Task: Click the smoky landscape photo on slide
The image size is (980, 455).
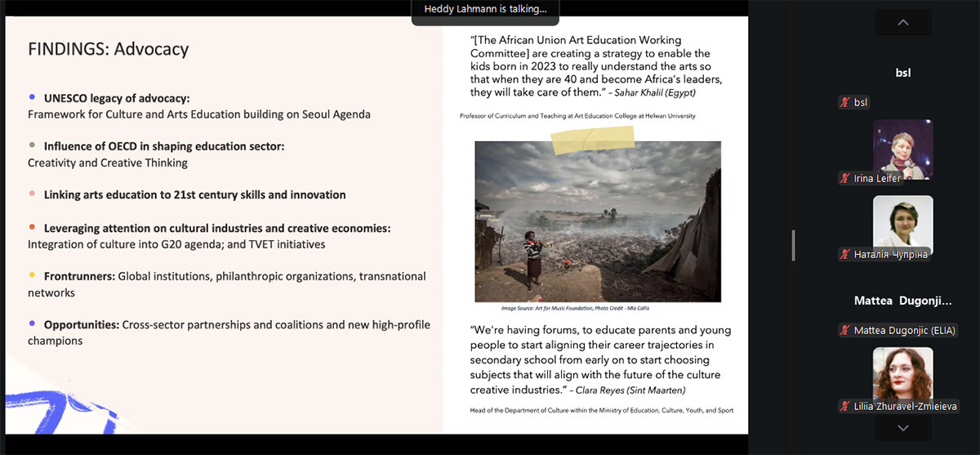Action: coord(597,221)
